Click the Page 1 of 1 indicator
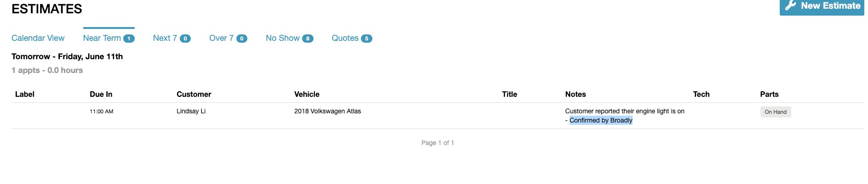The width and height of the screenshot is (868, 184). coord(438,143)
